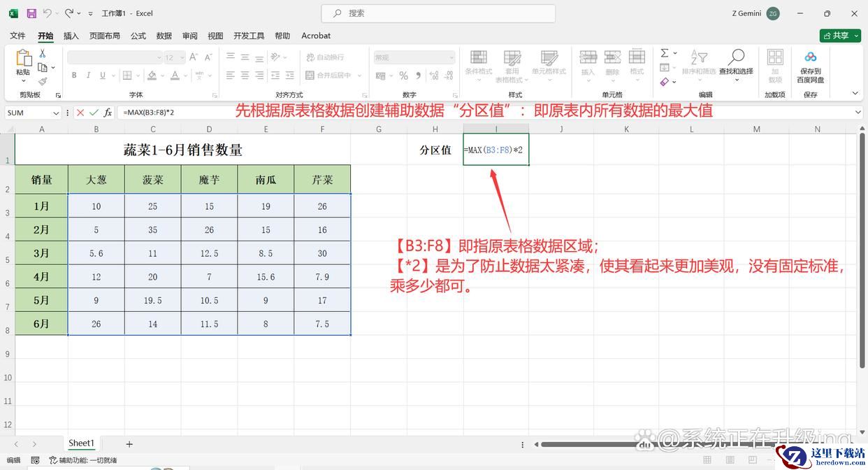Switch to the 公式 (Formulas) tab
Viewport: 868px width, 470px height.
coord(138,36)
